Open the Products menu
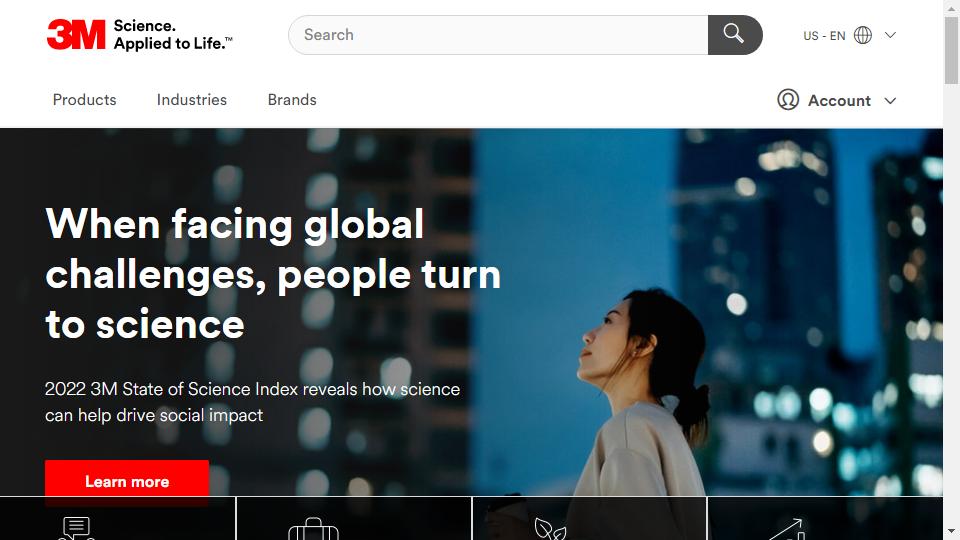This screenshot has height=540, width=960. 84,100
